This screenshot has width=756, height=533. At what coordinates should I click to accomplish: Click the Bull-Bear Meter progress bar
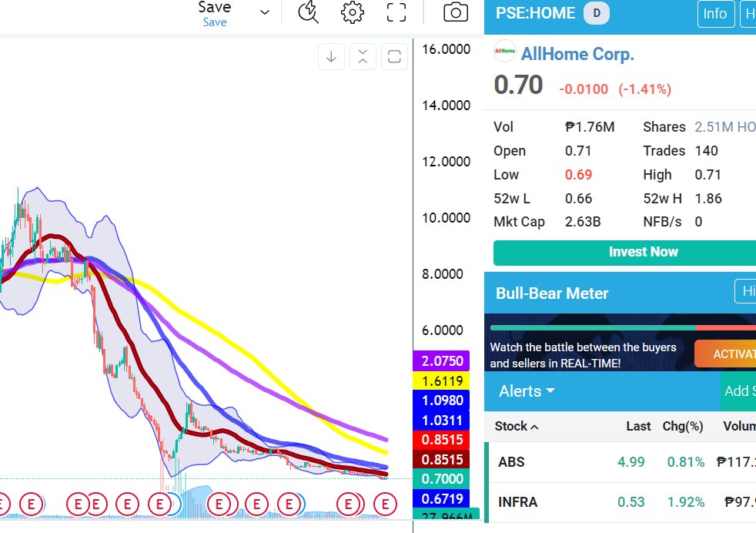coord(623,328)
